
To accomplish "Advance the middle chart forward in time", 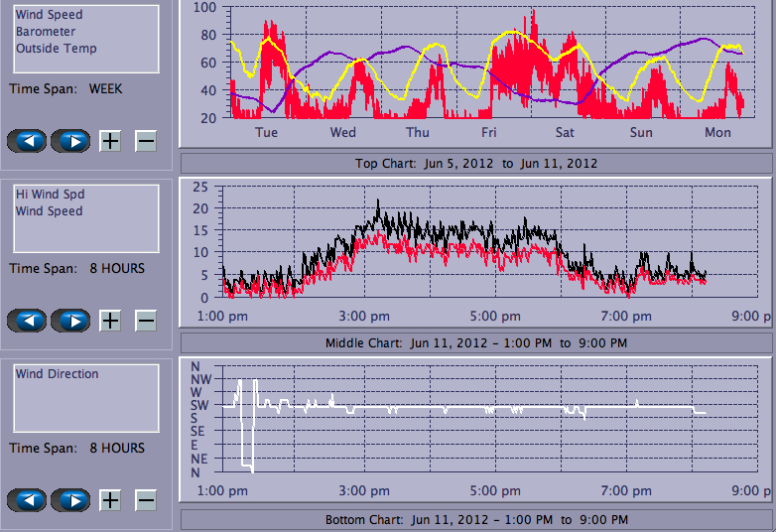I will [70, 321].
